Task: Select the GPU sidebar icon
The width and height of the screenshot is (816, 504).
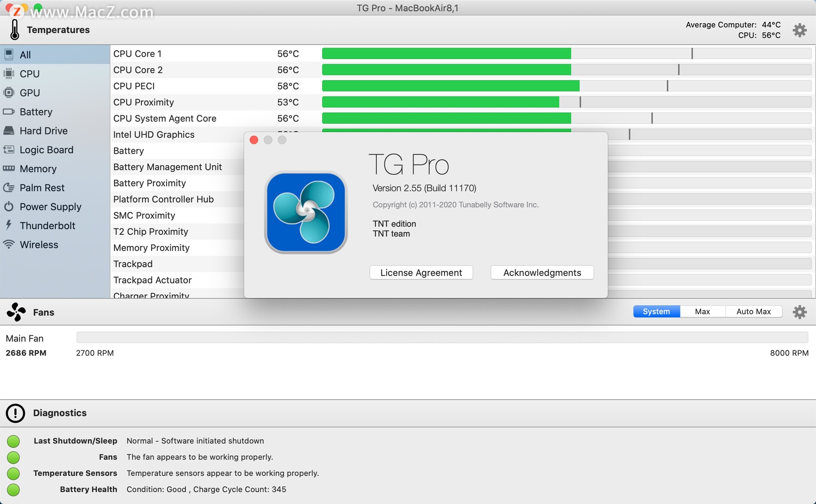Action: [x=8, y=93]
